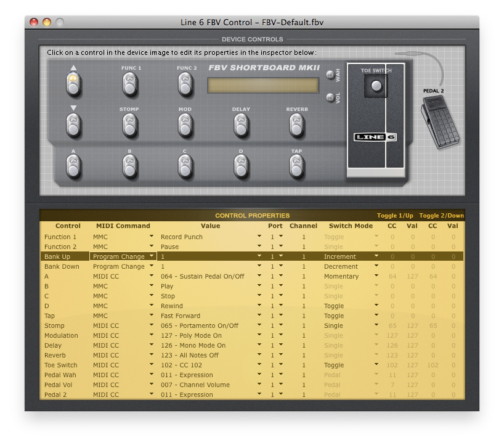Open MIDI Command dropdown for Pedal Vol
The image size is (504, 445).
click(151, 384)
